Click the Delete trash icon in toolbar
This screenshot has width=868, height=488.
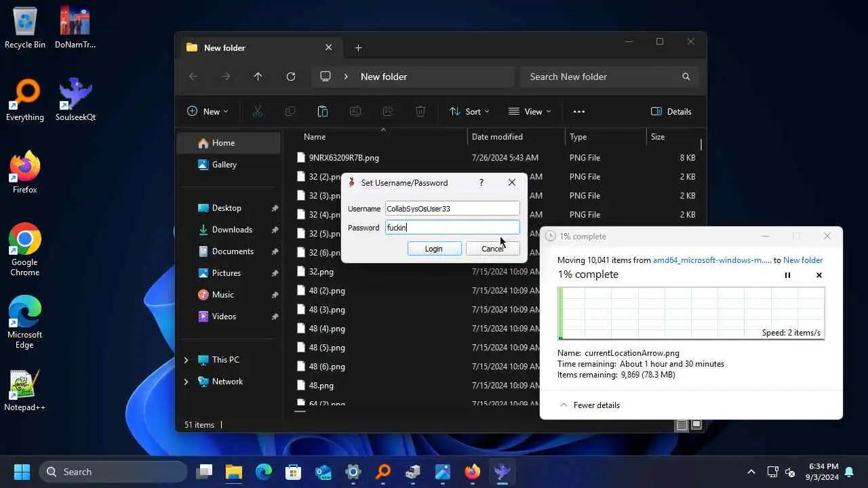(420, 112)
